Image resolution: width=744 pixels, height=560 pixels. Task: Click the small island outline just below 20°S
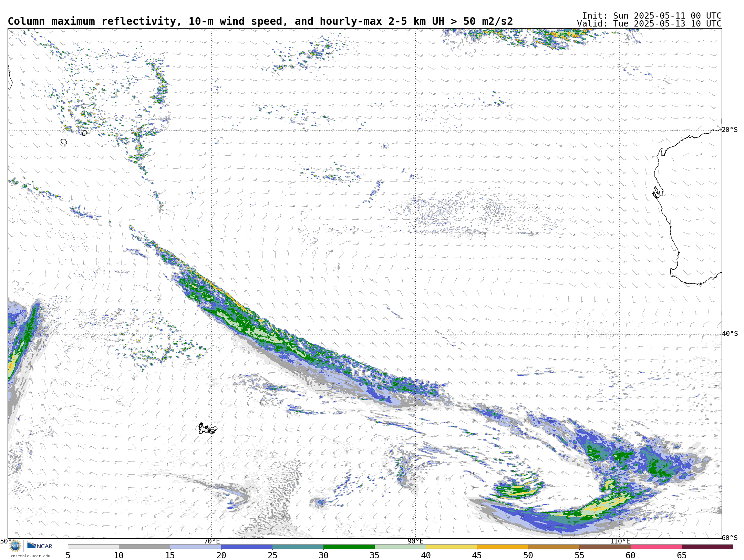tap(64, 142)
